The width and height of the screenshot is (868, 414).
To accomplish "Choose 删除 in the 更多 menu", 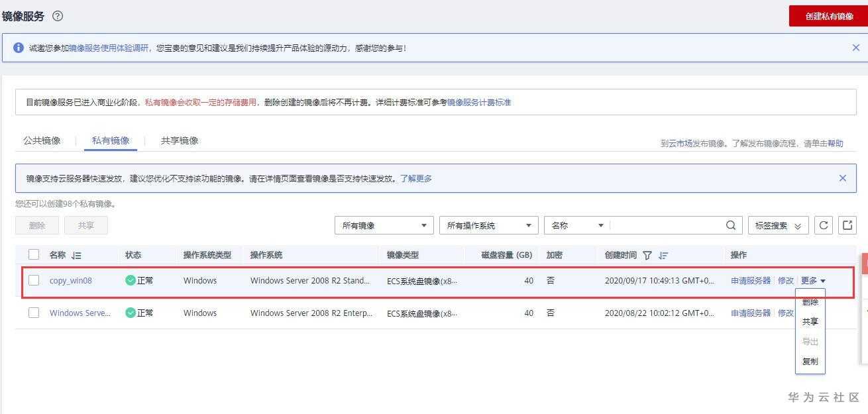I will coord(810,302).
